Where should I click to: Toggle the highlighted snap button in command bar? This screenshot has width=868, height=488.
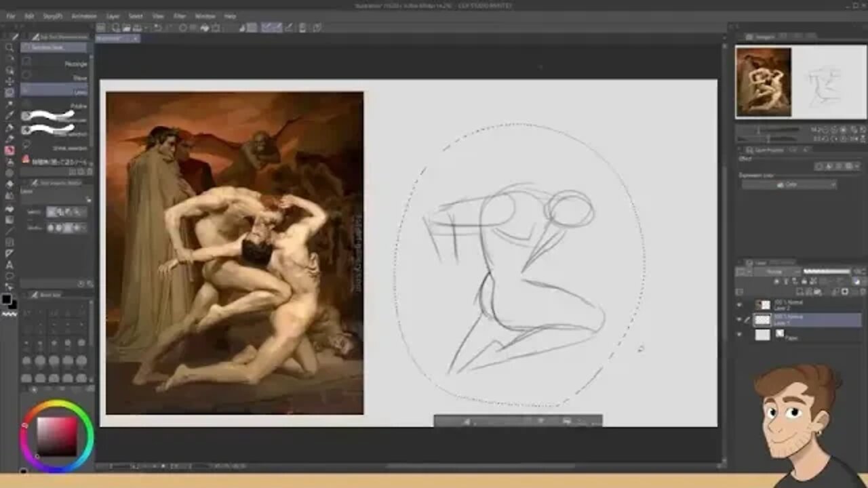271,28
